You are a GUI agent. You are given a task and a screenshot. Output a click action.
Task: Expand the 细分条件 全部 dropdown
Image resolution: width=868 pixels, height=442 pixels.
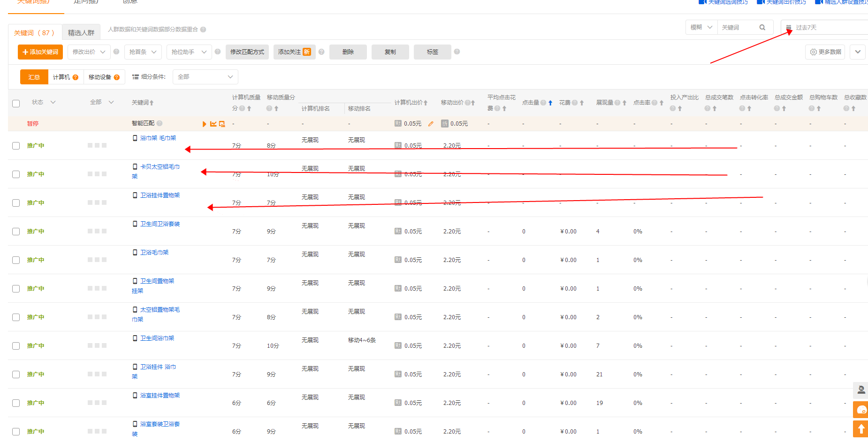pyautogui.click(x=206, y=77)
